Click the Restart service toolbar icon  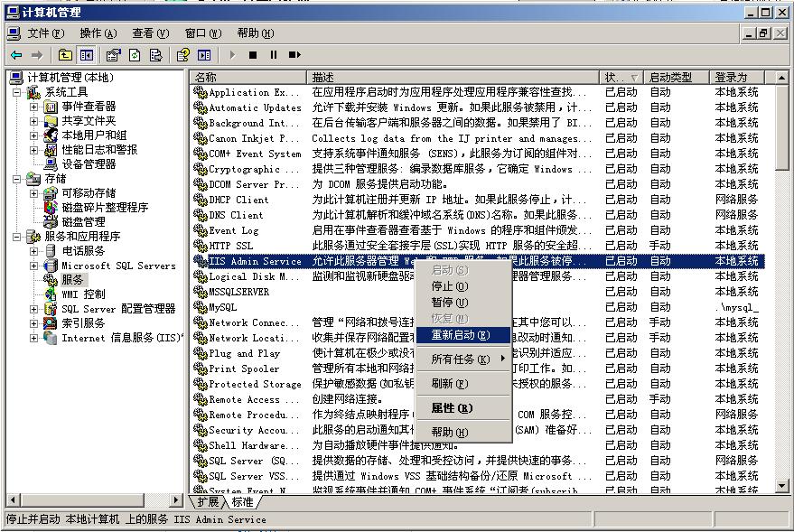point(294,55)
